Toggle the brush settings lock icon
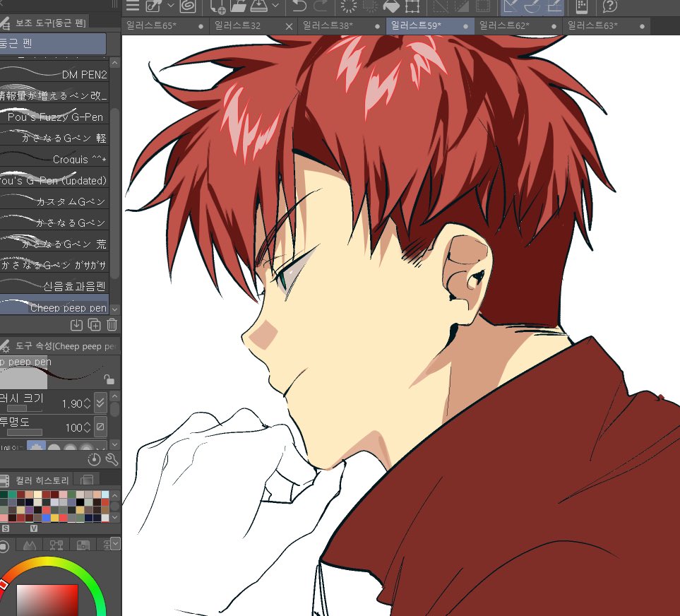Viewport: 680px width, 616px height. (x=109, y=379)
